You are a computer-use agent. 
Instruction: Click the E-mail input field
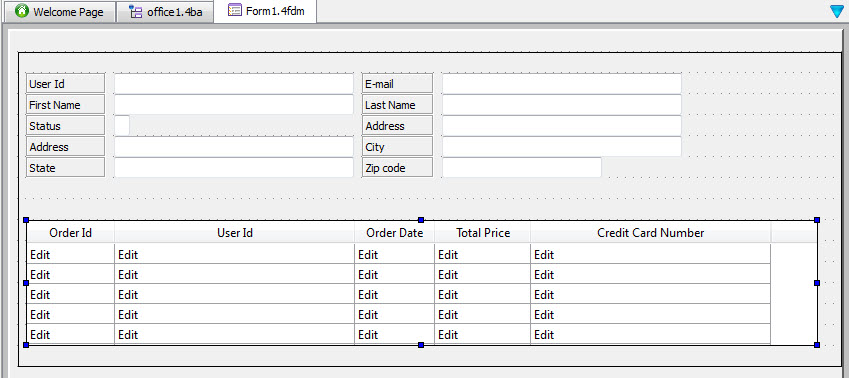coord(561,84)
